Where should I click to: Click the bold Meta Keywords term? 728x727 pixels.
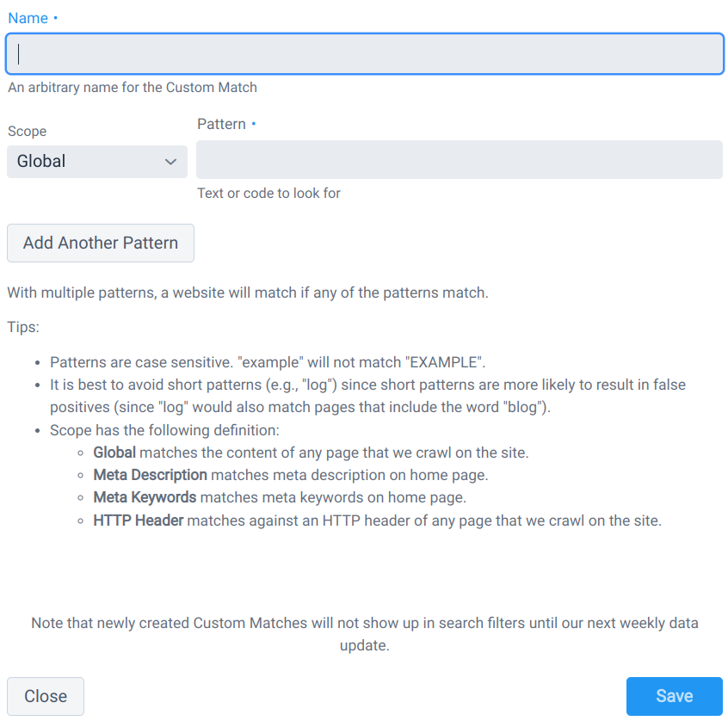click(x=145, y=497)
